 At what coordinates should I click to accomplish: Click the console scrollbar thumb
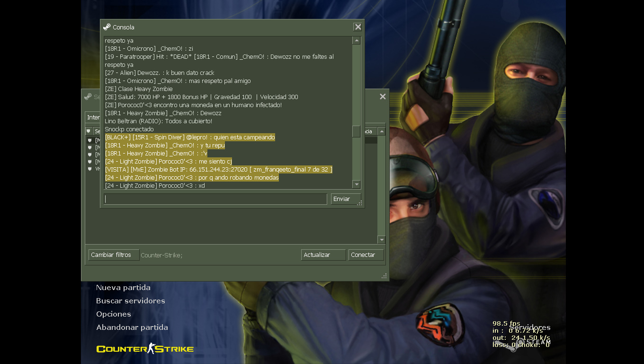tap(357, 131)
